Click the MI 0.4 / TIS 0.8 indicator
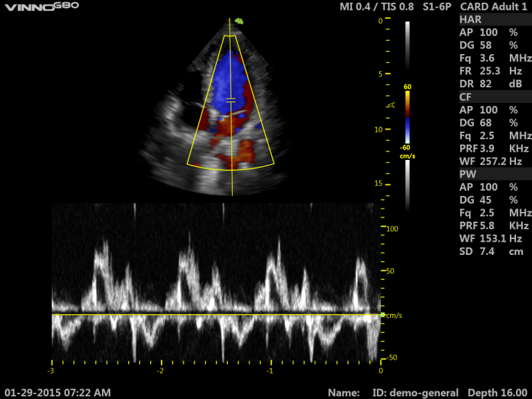 pyautogui.click(x=377, y=6)
